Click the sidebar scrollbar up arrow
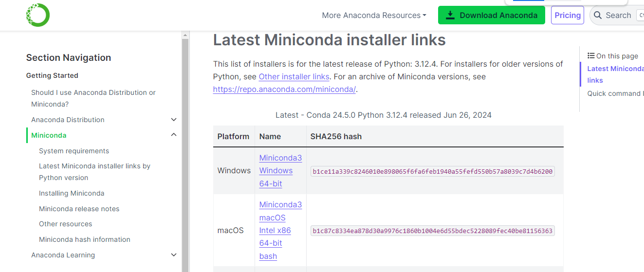Screen dimensions: 644x272 pyautogui.click(x=185, y=35)
